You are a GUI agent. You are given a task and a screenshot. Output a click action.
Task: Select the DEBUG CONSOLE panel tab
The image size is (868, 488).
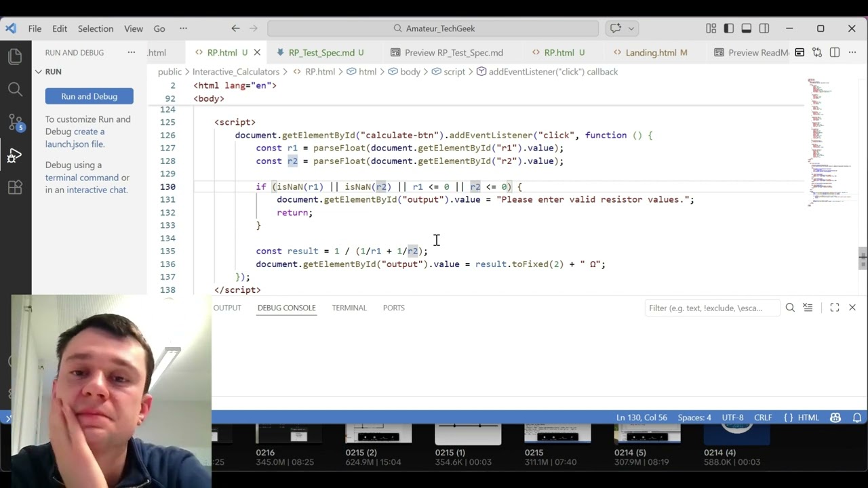[x=286, y=308]
